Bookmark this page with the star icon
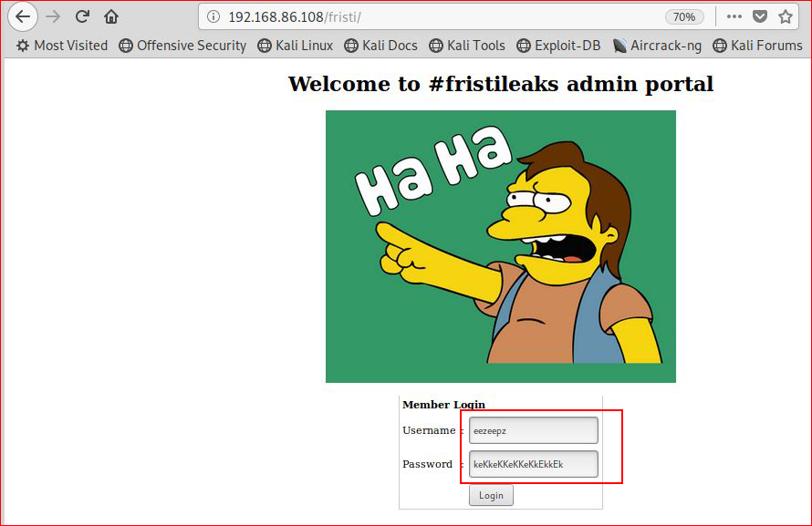The image size is (812, 526). coord(786,16)
